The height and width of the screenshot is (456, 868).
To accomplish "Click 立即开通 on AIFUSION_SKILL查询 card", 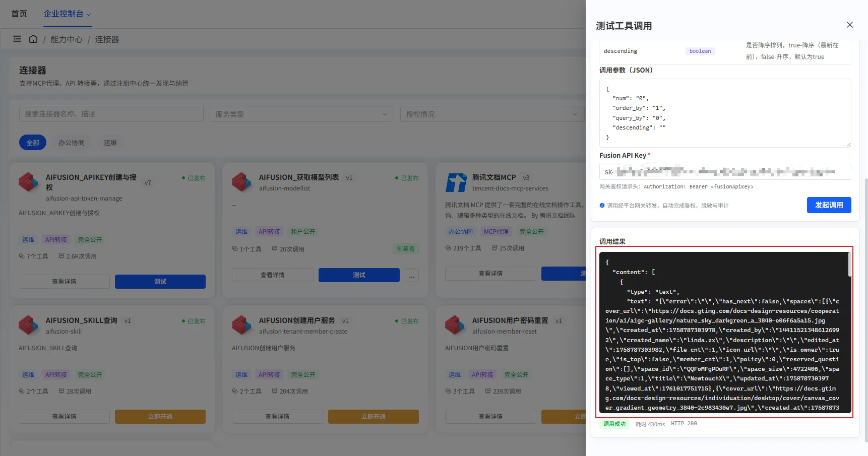I will click(x=160, y=417).
